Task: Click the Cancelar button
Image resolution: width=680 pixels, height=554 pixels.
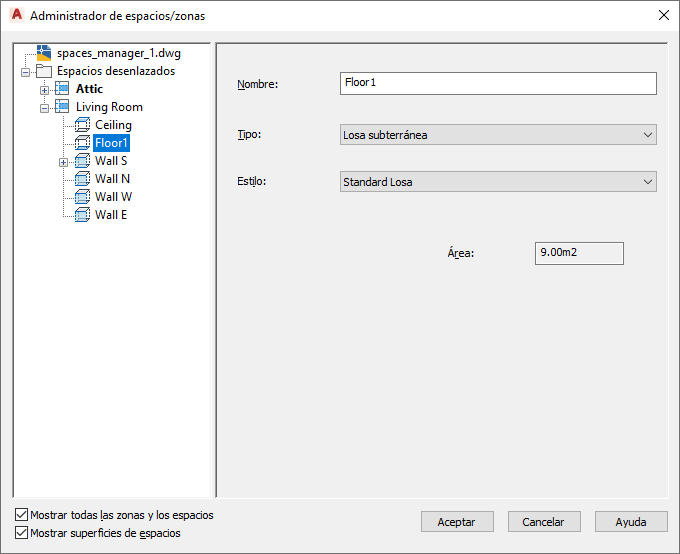Action: (544, 521)
